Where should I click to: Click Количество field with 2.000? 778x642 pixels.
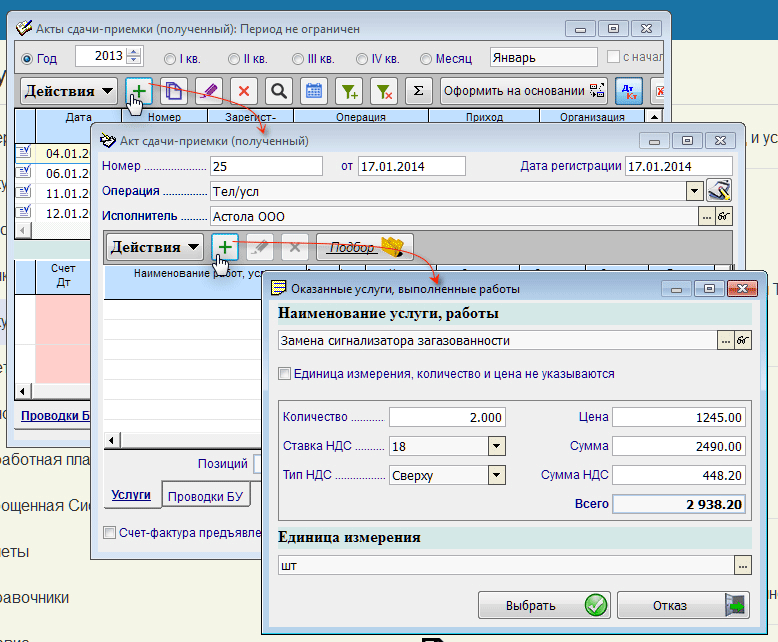pyautogui.click(x=447, y=417)
